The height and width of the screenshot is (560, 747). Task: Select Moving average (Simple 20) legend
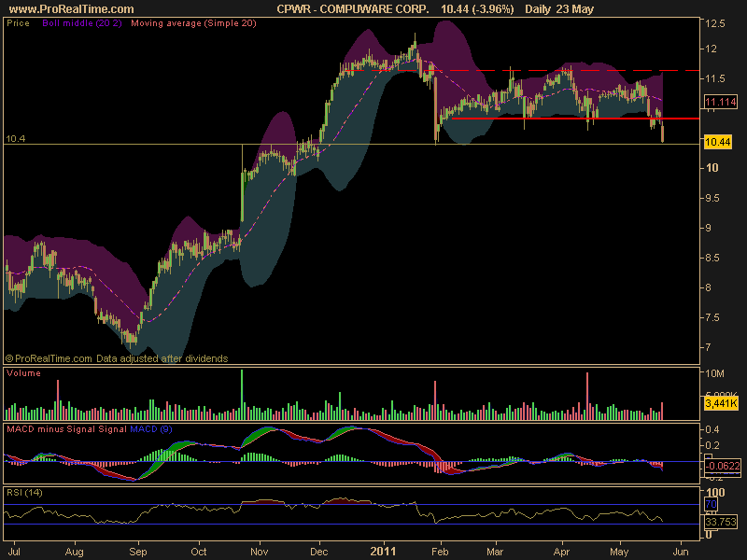click(x=193, y=22)
